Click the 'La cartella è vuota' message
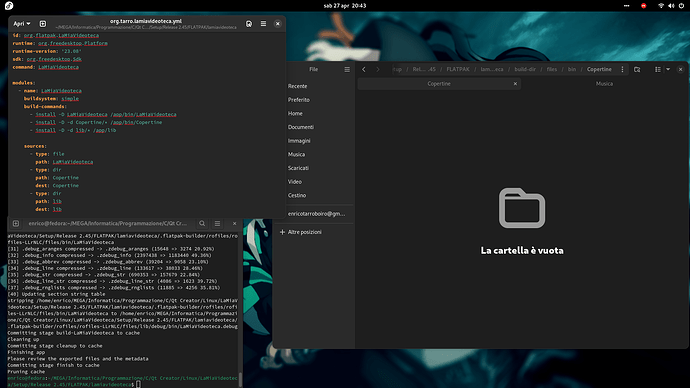The width and height of the screenshot is (690, 388). tap(522, 250)
